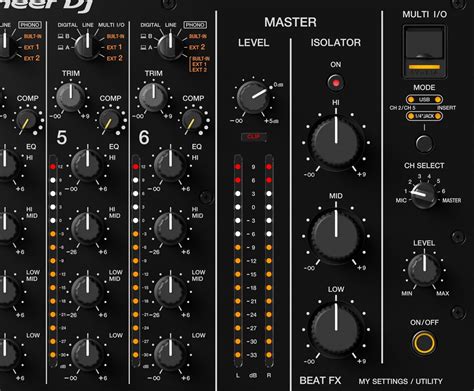
Task: Click channel 5 TRIM knob
Action: [71, 97]
